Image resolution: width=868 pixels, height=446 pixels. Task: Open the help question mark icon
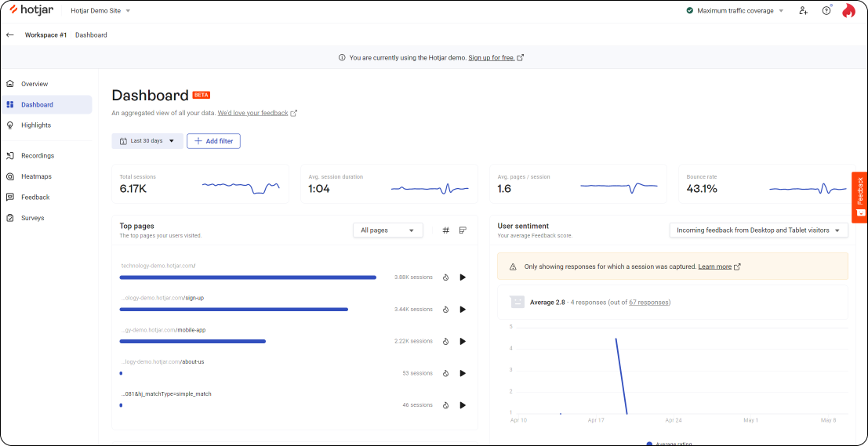pyautogui.click(x=826, y=10)
